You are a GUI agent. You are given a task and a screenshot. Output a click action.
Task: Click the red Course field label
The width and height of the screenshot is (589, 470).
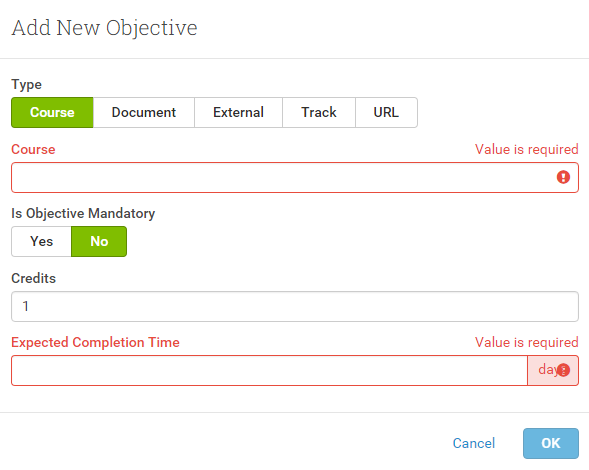33,149
